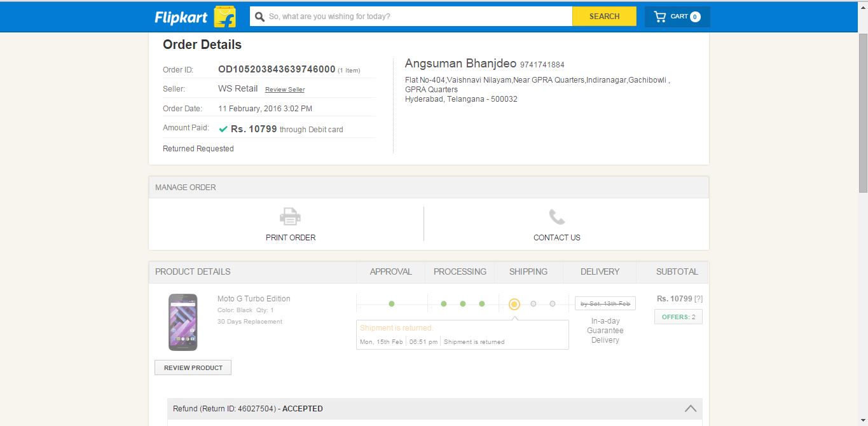Click the green Approval stage dot

(x=391, y=304)
